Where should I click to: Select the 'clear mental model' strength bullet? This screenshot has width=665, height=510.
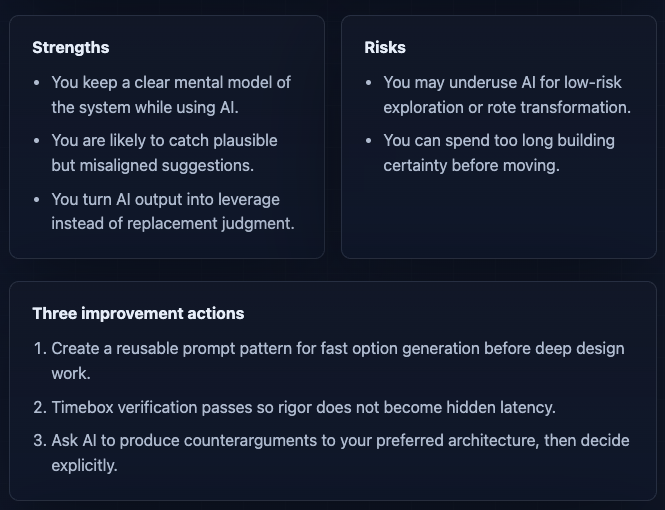[x=171, y=95]
